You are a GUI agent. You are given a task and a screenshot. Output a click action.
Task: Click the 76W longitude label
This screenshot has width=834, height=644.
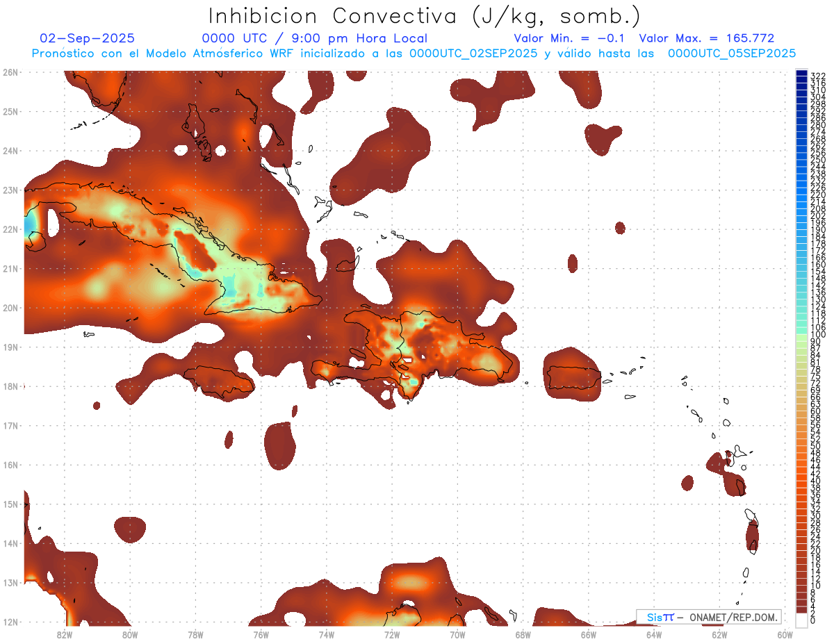pos(261,634)
